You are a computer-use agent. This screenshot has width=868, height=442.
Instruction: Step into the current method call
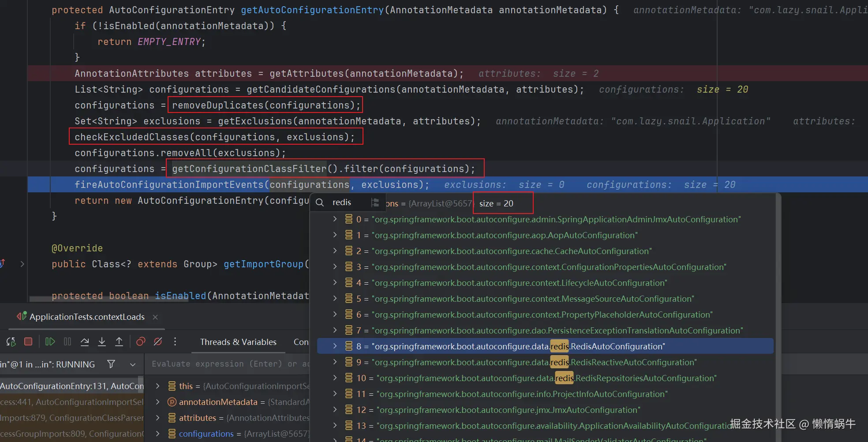102,341
